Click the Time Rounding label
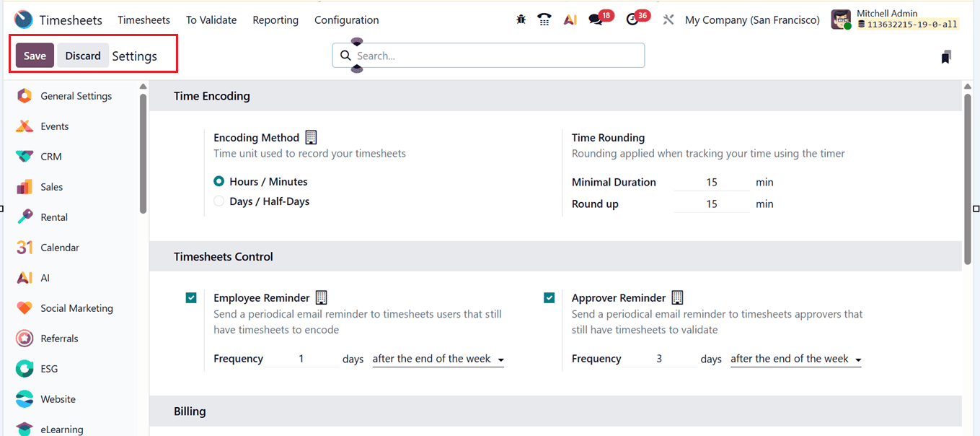 tap(608, 137)
